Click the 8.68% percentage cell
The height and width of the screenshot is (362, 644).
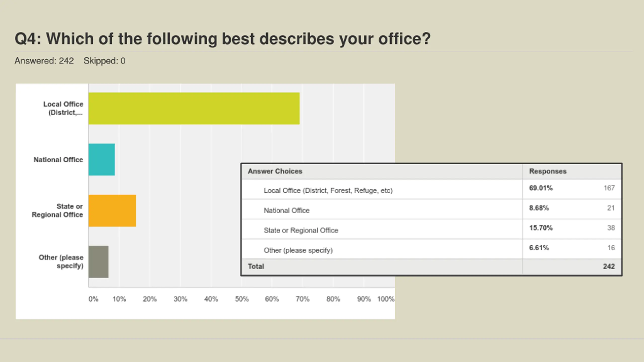click(539, 208)
